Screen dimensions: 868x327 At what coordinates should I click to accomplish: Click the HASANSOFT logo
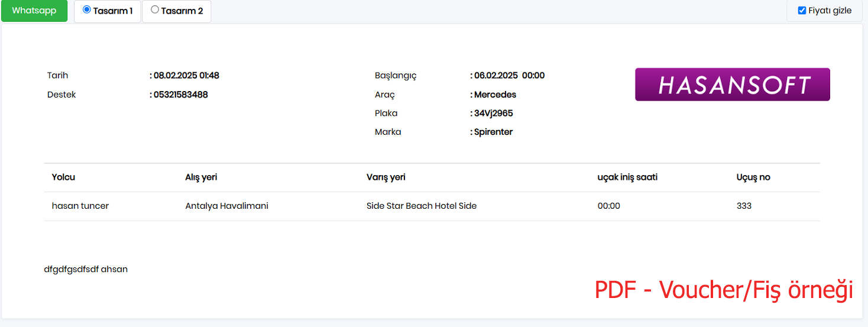[x=733, y=85]
